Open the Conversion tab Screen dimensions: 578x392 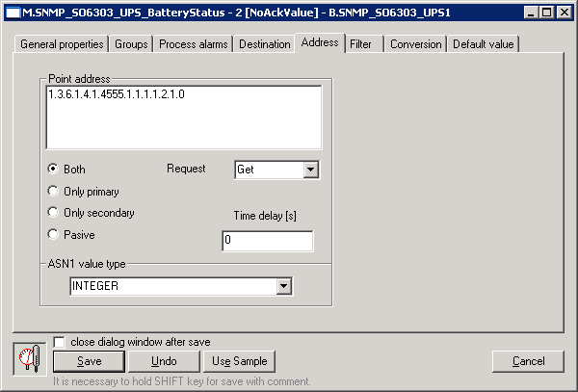(416, 44)
